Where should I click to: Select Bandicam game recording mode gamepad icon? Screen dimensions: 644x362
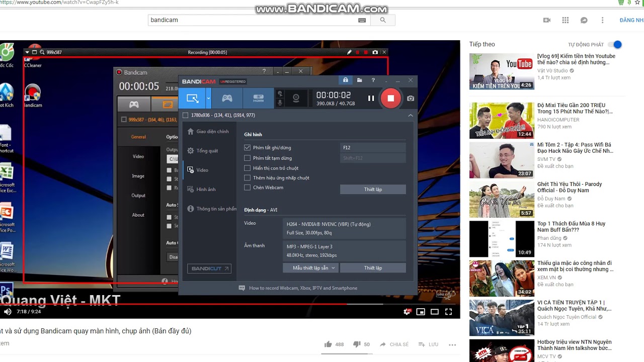point(227,99)
